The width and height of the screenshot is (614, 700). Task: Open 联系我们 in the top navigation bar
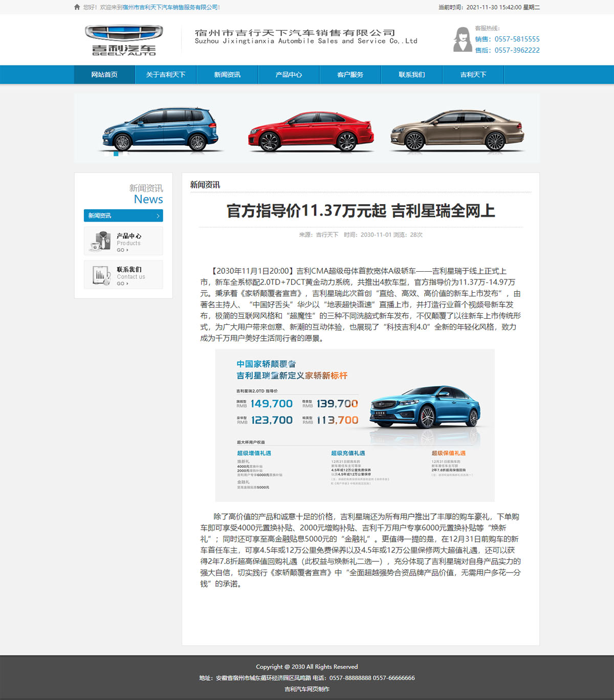(411, 75)
